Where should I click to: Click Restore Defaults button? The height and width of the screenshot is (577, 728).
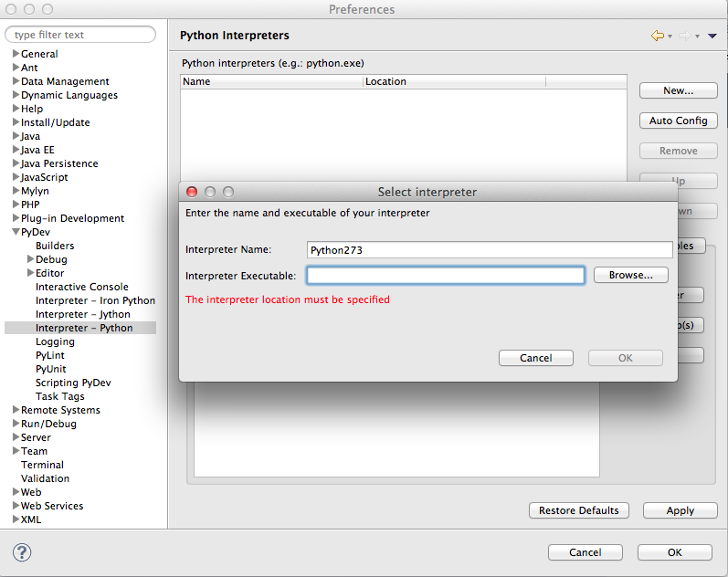coord(578,510)
